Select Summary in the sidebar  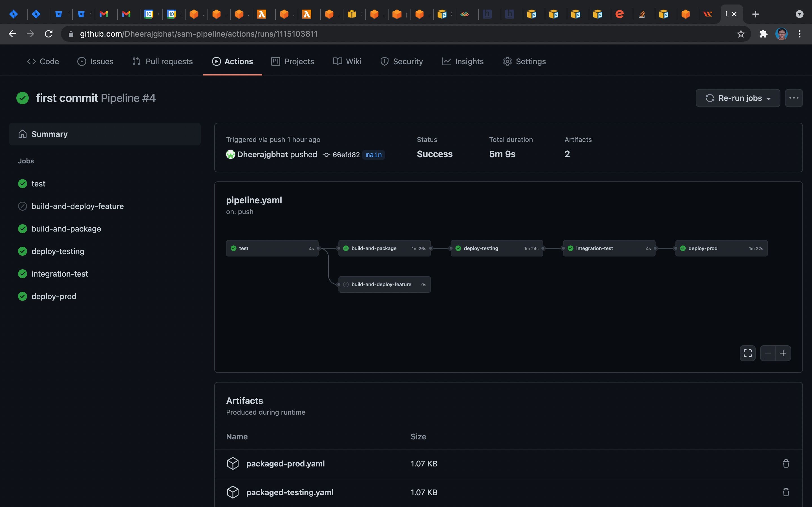[105, 134]
